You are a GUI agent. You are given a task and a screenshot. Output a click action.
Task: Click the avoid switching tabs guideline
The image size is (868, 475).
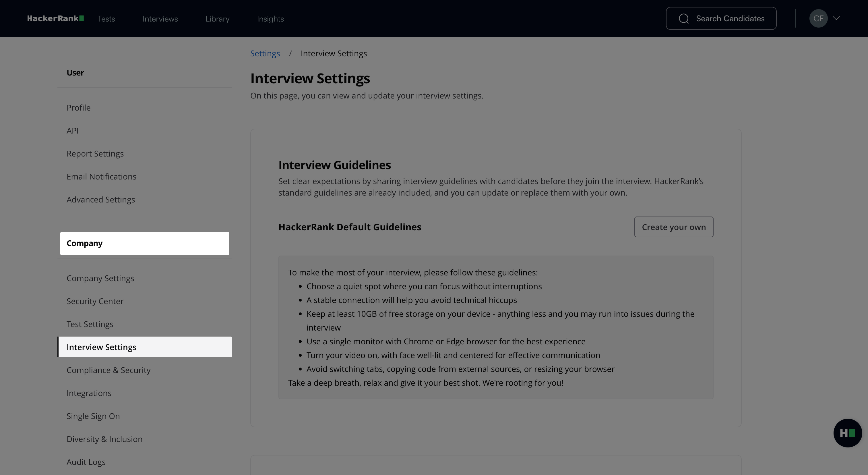click(460, 369)
